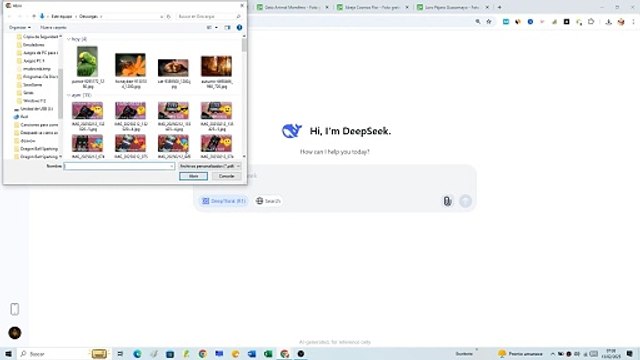Toggle the preview pane icon
The width and height of the screenshot is (640, 360).
pos(227,27)
